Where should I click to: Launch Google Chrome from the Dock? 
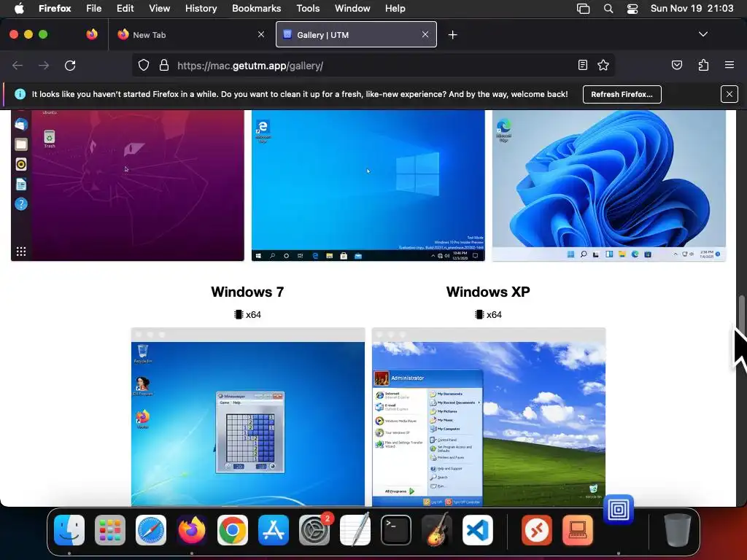point(233,530)
